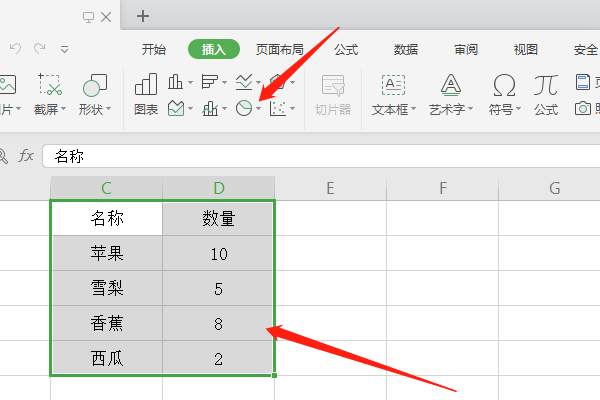Select the cell with value 2

pos(218,358)
